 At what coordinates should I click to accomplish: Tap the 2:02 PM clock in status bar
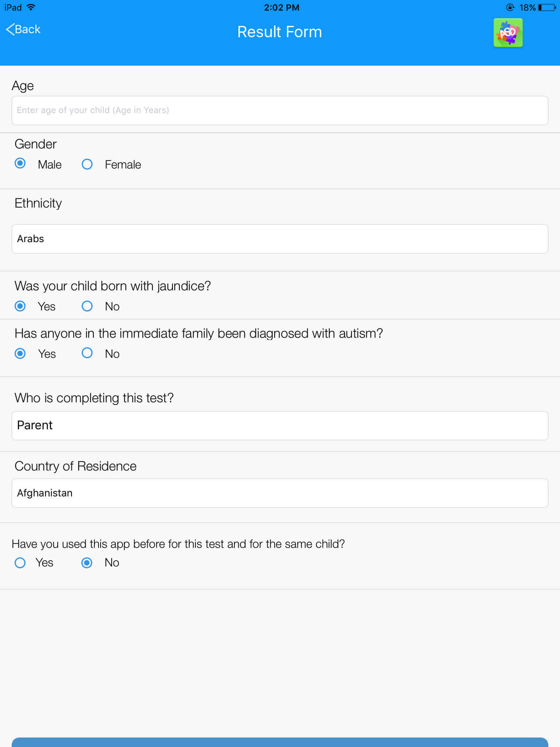281,7
